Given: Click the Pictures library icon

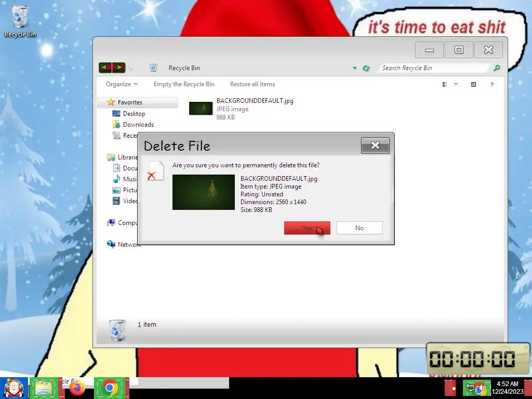Looking at the screenshot, I should click(116, 190).
